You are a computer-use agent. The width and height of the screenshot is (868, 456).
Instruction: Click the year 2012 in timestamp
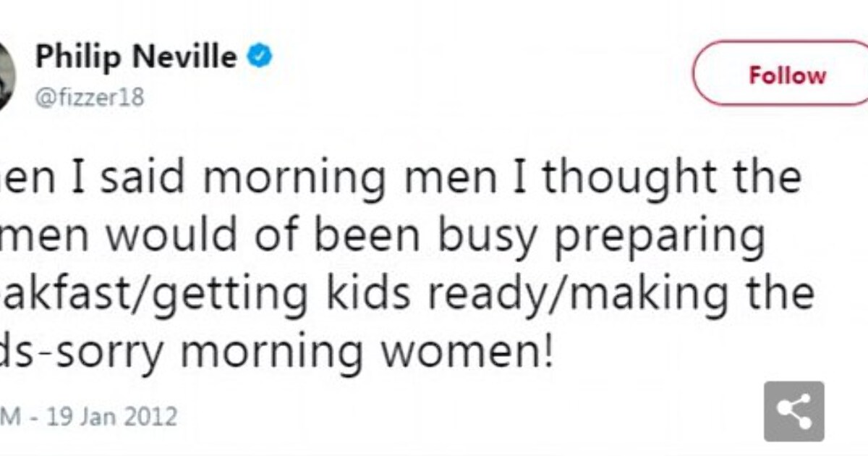(x=152, y=417)
